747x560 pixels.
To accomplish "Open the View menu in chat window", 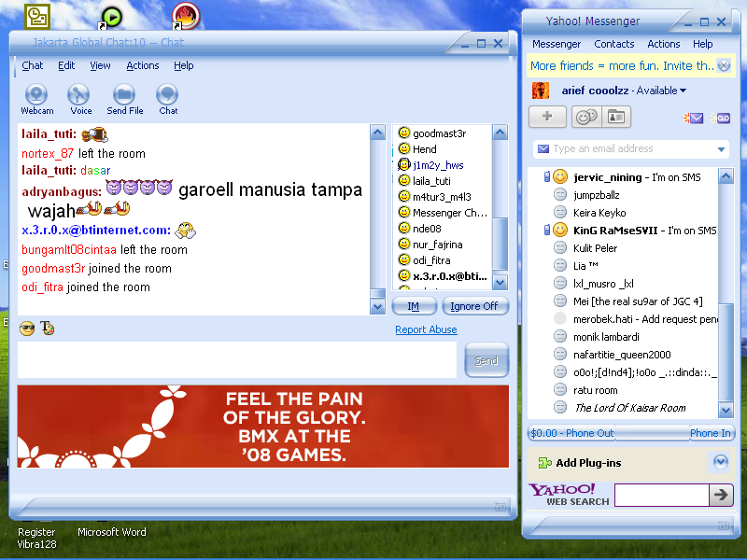I will [100, 65].
